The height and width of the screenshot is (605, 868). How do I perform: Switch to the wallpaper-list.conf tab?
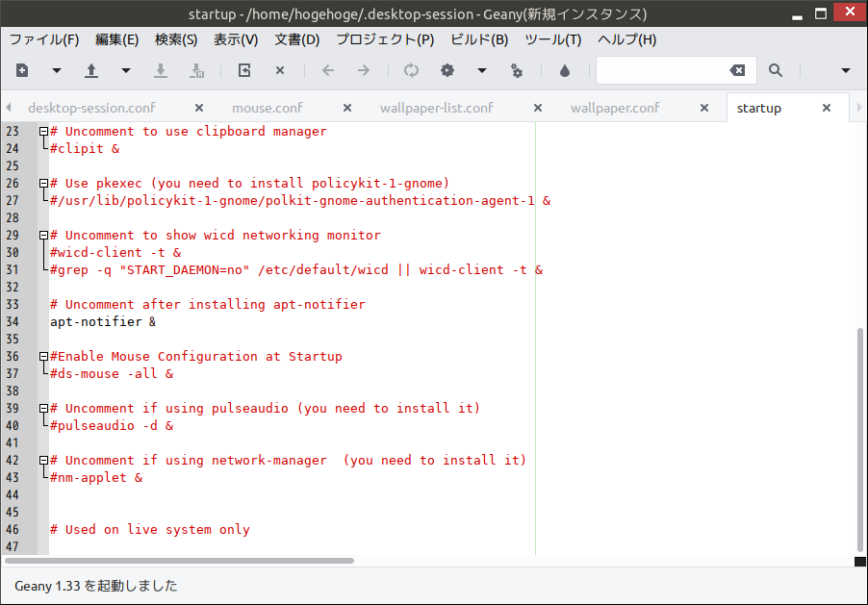pyautogui.click(x=436, y=108)
